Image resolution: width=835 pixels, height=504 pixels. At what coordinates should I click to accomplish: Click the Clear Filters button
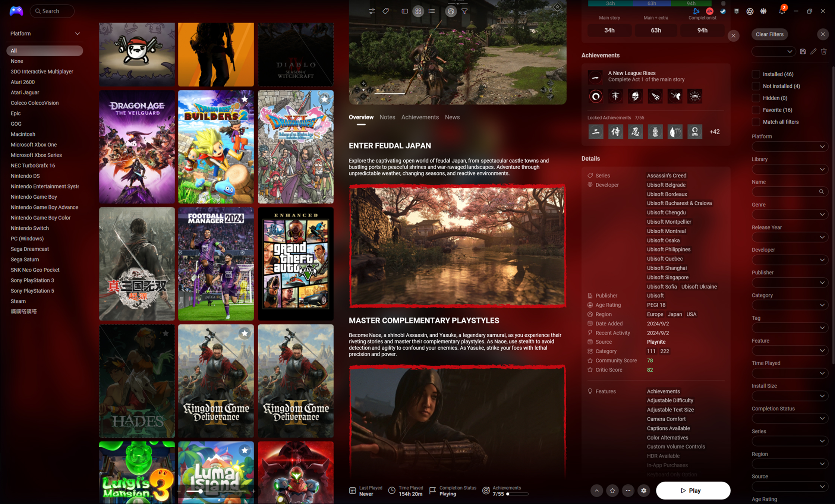[769, 34]
